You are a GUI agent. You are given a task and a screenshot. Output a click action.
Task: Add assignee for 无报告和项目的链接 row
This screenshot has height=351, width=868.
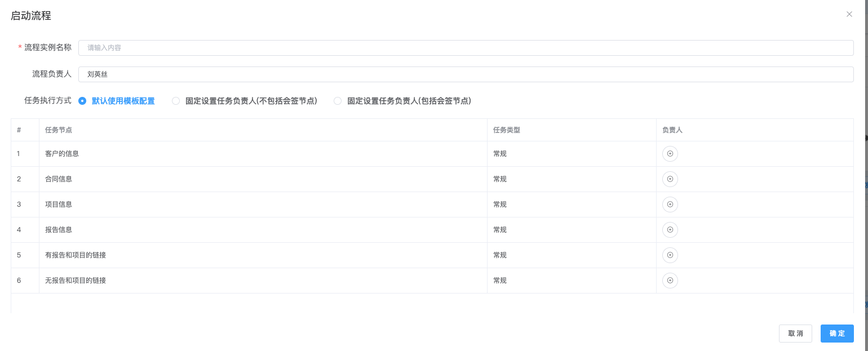[x=670, y=280]
